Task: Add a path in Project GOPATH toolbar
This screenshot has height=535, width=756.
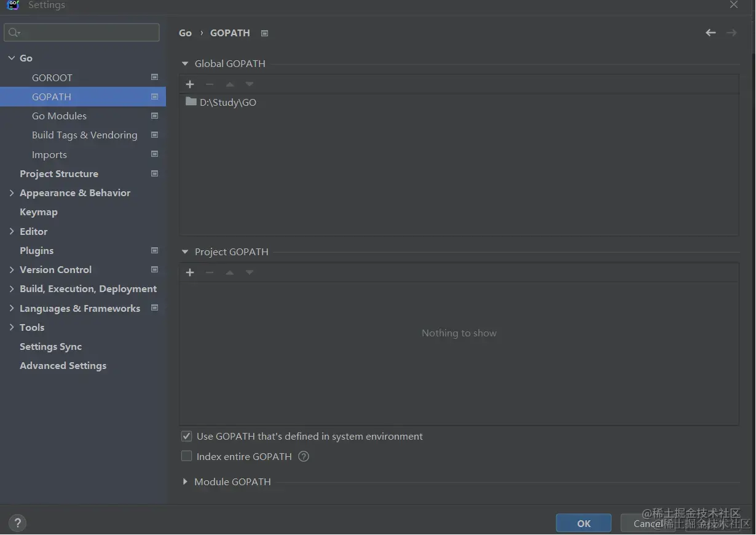Action: click(x=190, y=272)
